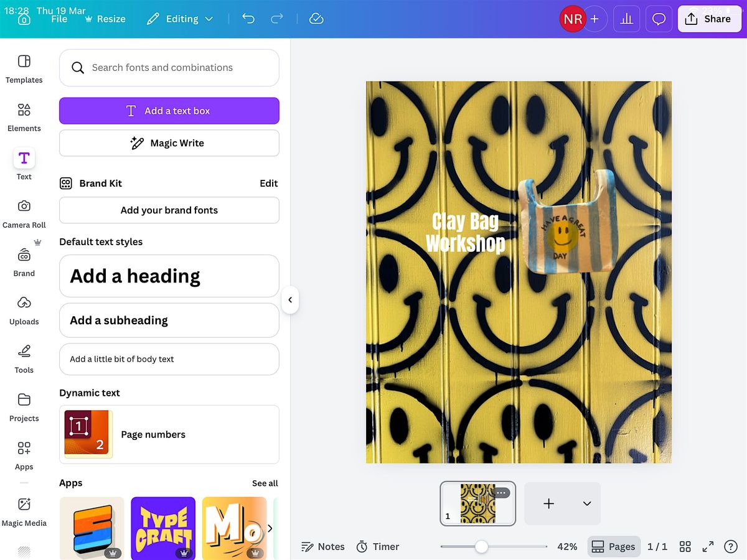Open the Resize menu

(105, 19)
